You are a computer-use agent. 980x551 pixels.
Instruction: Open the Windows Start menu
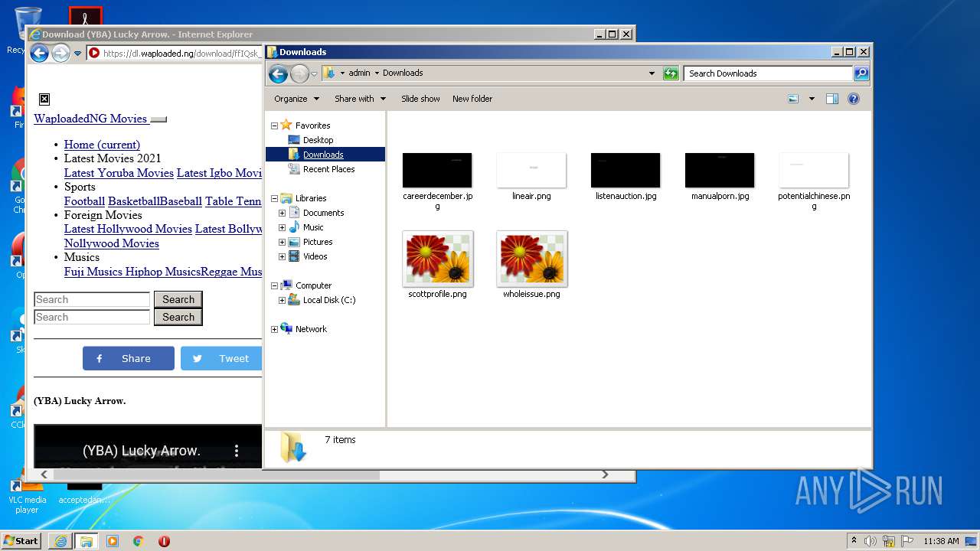point(21,540)
